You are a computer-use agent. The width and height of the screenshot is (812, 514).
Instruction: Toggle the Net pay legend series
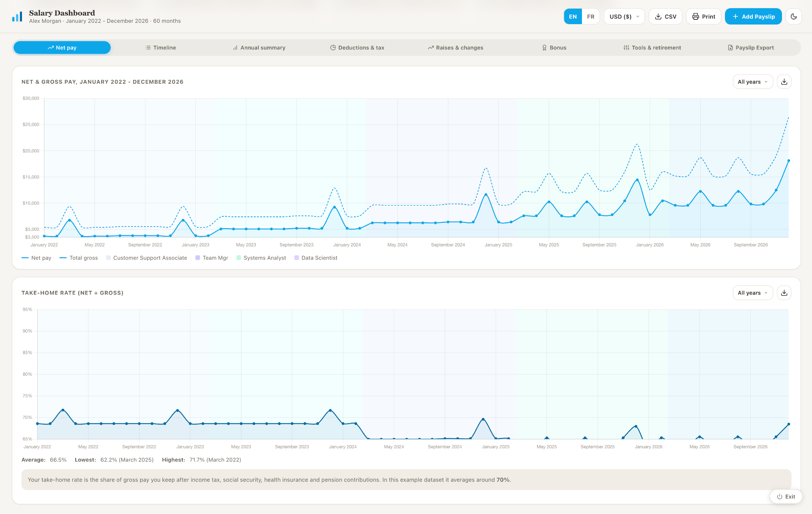pyautogui.click(x=36, y=258)
